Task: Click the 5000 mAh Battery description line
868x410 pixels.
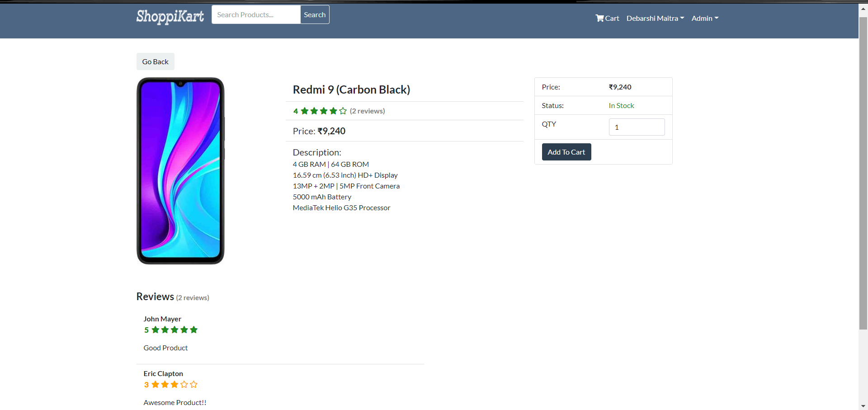Action: click(x=322, y=197)
